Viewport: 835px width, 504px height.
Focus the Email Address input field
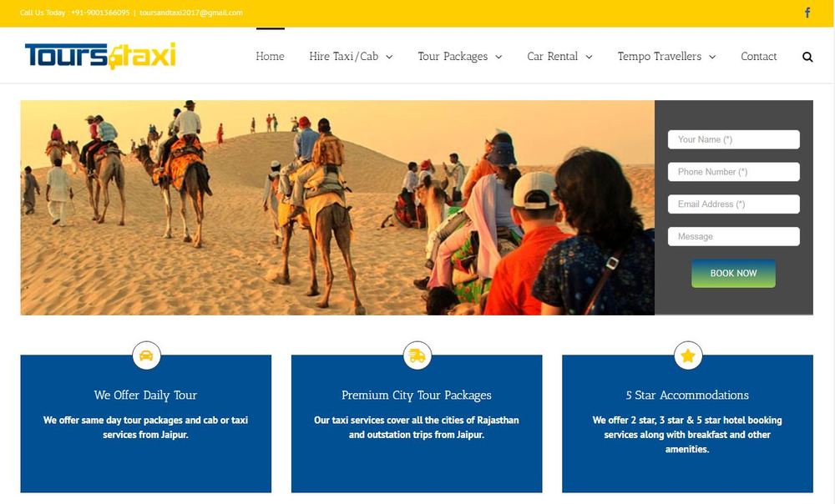(734, 204)
